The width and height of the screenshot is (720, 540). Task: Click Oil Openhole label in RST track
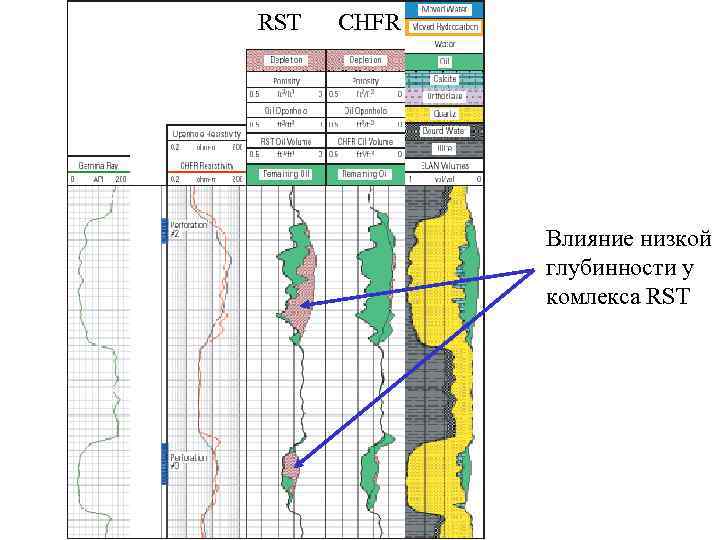tap(286, 111)
